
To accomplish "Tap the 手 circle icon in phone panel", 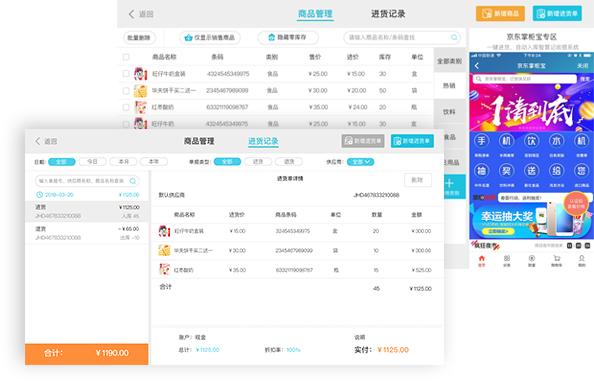I will pyautogui.click(x=481, y=141).
